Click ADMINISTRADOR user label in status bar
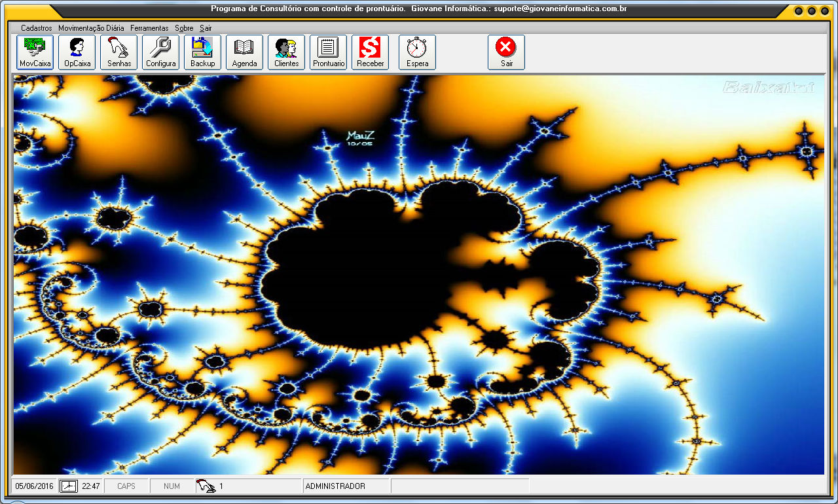The image size is (838, 504). pos(335,486)
